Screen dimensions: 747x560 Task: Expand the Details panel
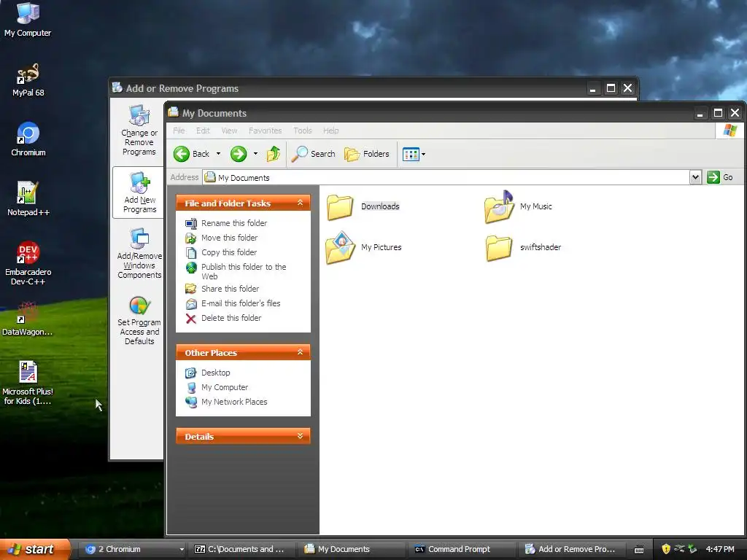coord(300,436)
